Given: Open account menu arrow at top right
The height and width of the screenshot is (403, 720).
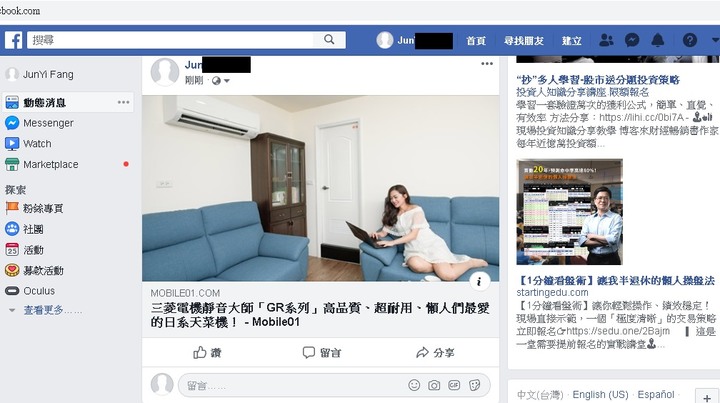Looking at the screenshot, I should click(715, 40).
